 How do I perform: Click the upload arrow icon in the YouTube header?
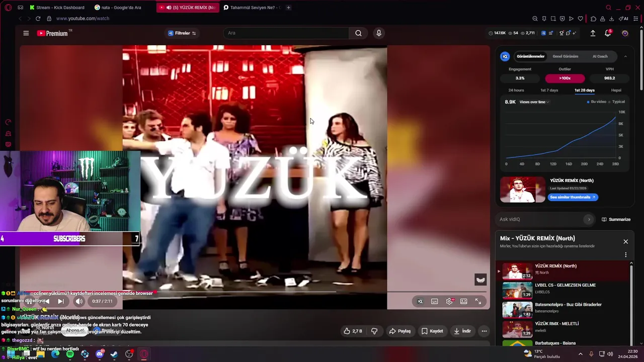[593, 33]
